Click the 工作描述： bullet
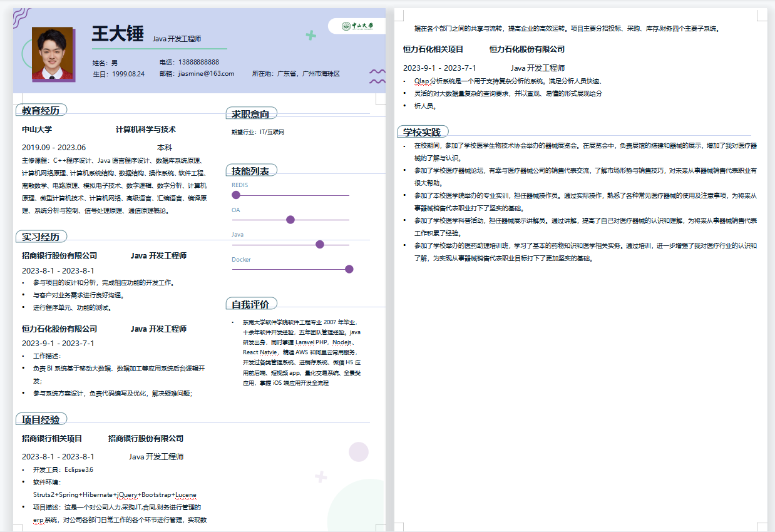This screenshot has height=532, width=775. tap(47, 356)
